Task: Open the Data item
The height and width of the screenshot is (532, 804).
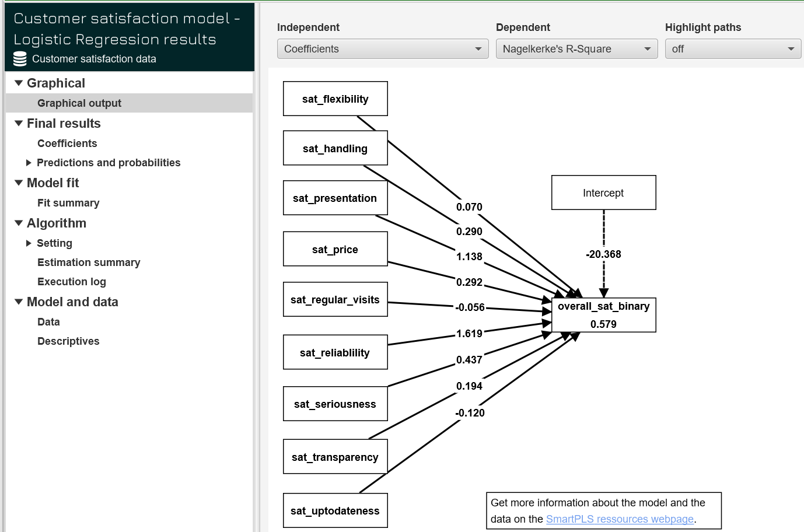Action: (48, 322)
